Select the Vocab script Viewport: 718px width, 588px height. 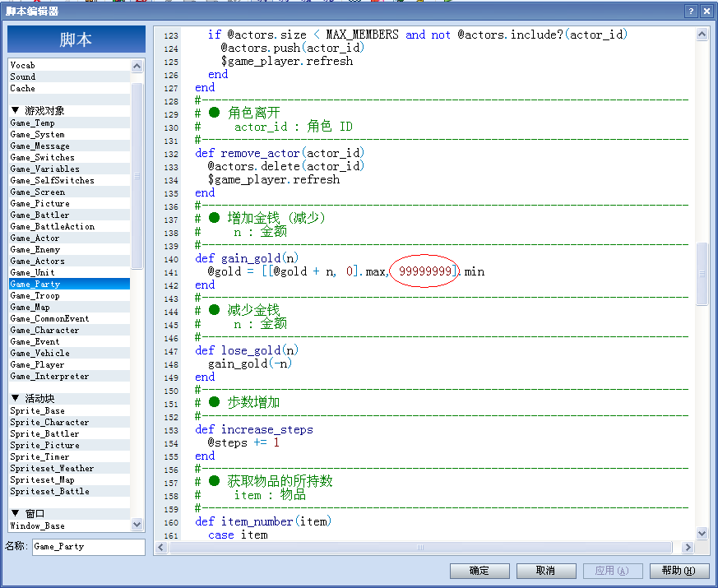(x=70, y=65)
